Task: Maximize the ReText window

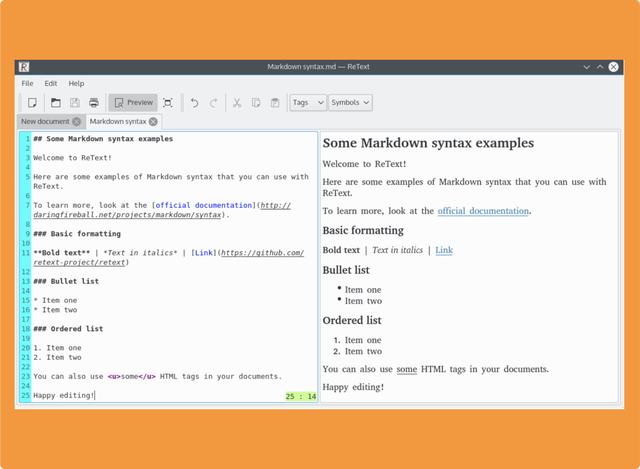Action: coord(600,67)
